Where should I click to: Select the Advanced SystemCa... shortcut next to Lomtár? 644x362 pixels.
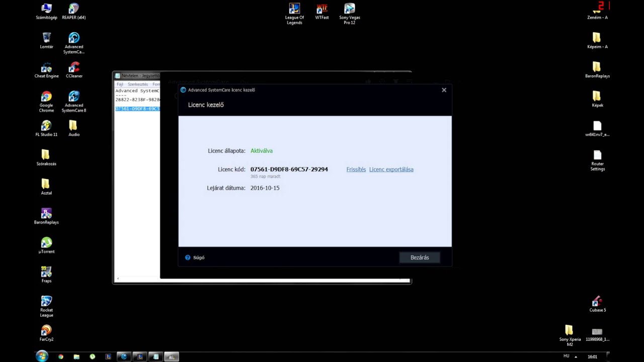[x=74, y=43]
